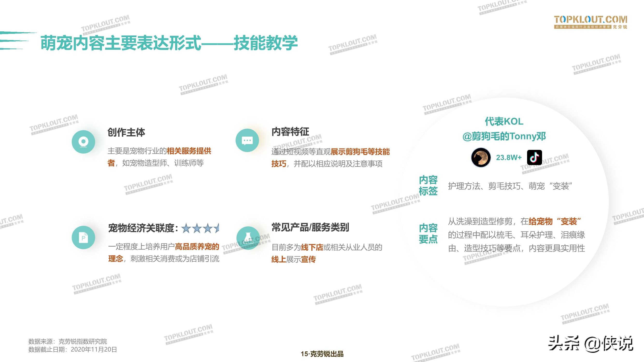Click the flask icon beside 常见产品/服务类别
Viewport: 644px width, 362px height.
(248, 238)
